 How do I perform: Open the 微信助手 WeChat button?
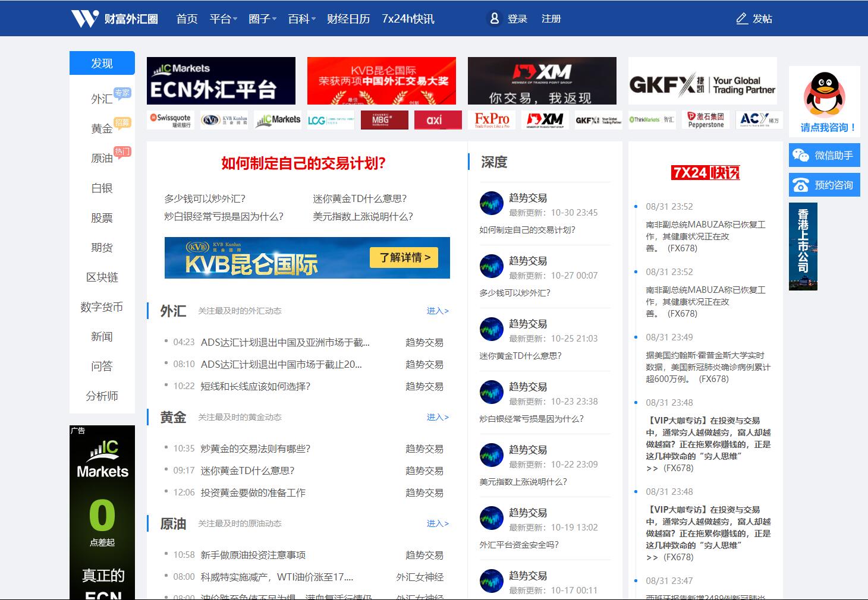point(824,156)
